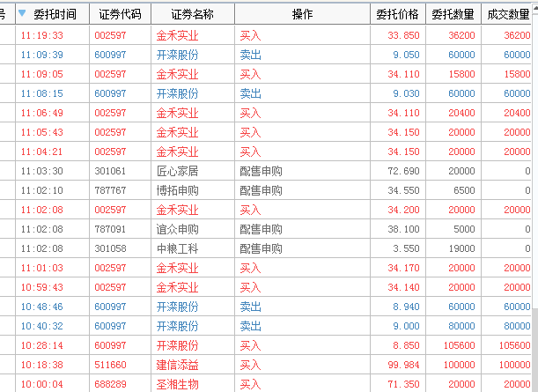The width and height of the screenshot is (538, 392).
Task: Click order quantity 100000 in 委托数量 column
Action: pos(460,365)
